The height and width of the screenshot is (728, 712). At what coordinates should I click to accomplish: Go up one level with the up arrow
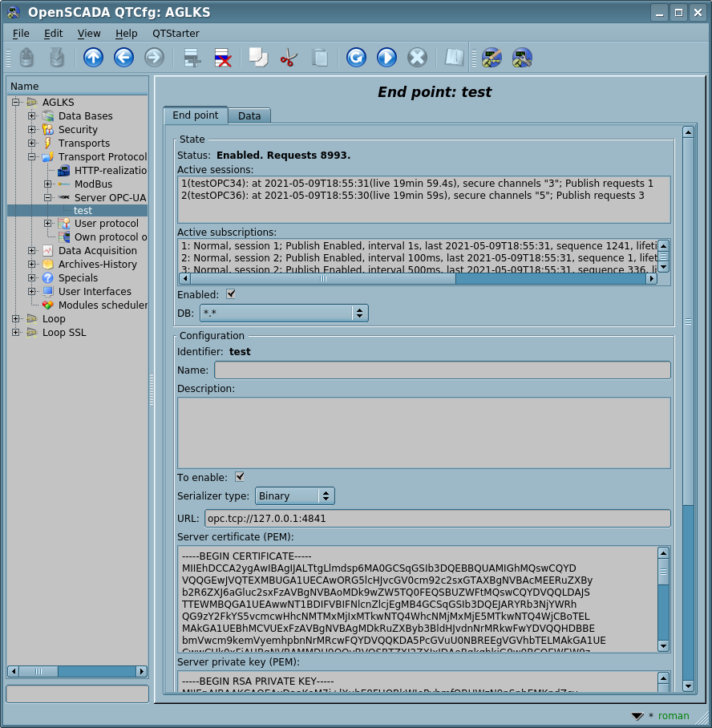tap(93, 58)
